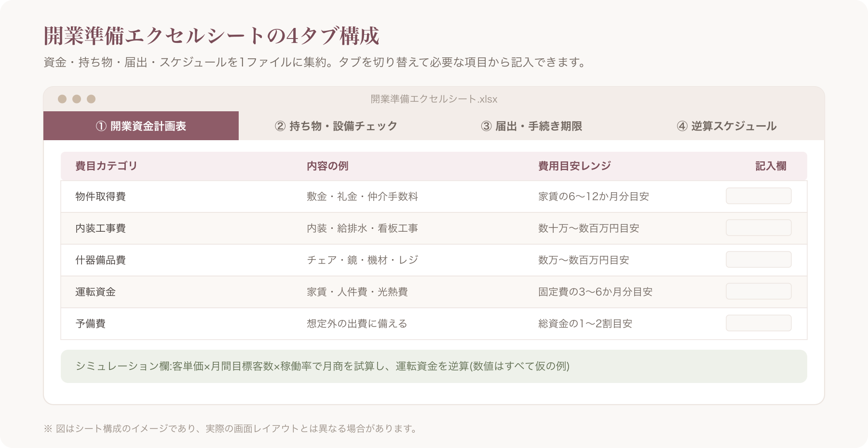Click the 家賃の6〜12か月分目安 cell
The width and height of the screenshot is (868, 448).
[594, 197]
